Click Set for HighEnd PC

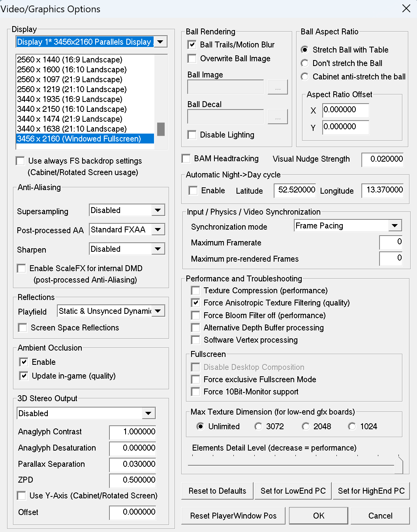click(371, 490)
